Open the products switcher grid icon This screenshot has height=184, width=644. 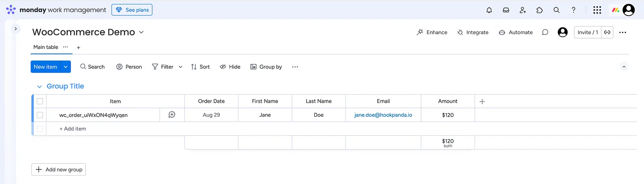tap(597, 10)
